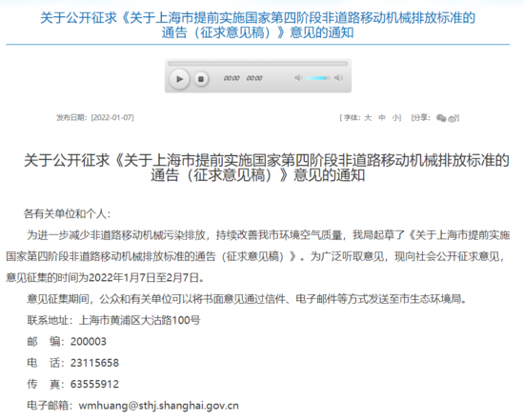The width and height of the screenshot is (524, 420).
Task: Click the publish date 2022-01-07
Action: click(112, 117)
